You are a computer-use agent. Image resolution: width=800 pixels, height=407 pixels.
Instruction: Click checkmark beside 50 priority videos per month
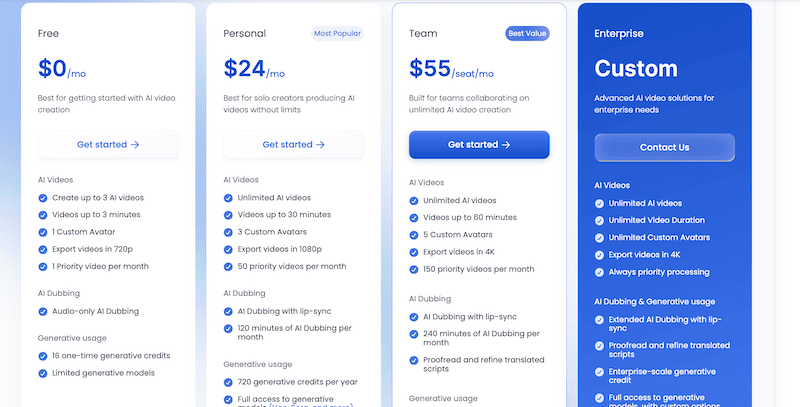(229, 267)
